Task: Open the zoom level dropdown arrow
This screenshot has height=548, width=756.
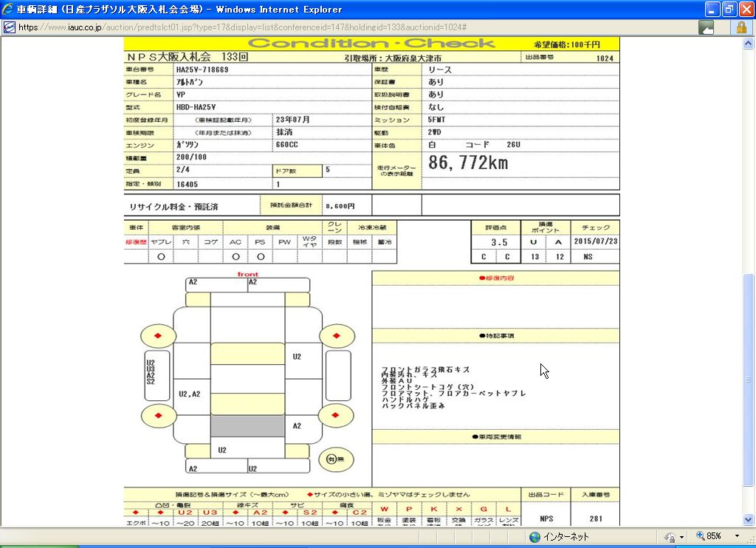Action: (737, 536)
